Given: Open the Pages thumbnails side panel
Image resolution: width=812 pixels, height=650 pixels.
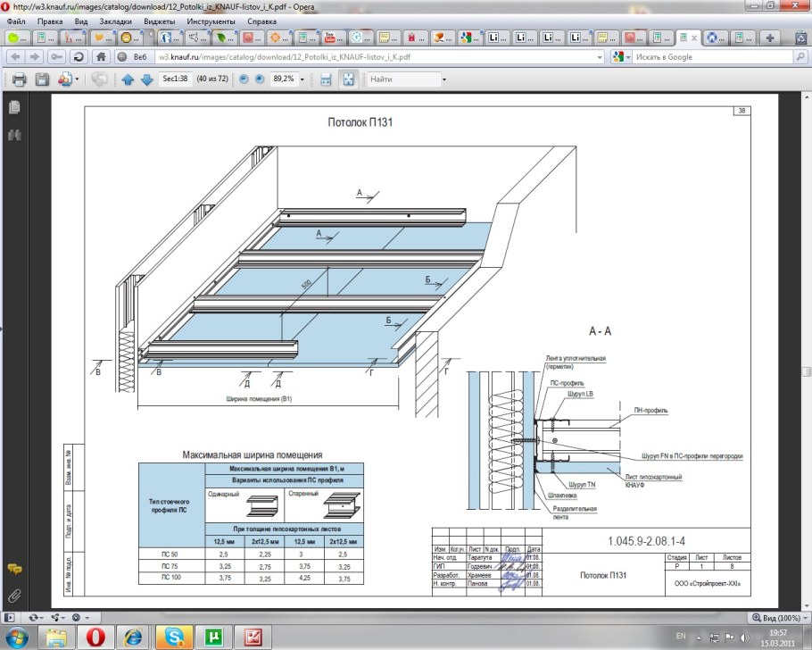Looking at the screenshot, I should coord(14,107).
